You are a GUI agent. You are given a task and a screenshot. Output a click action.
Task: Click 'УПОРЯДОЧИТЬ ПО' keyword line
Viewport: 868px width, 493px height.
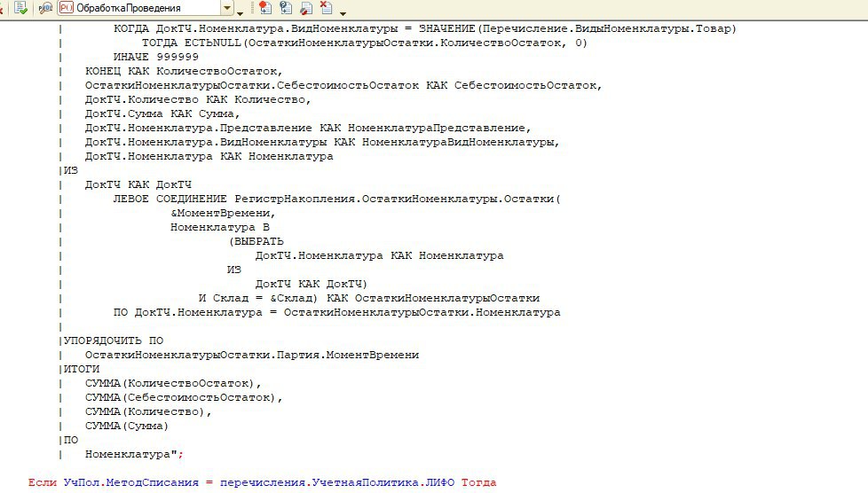coord(114,340)
